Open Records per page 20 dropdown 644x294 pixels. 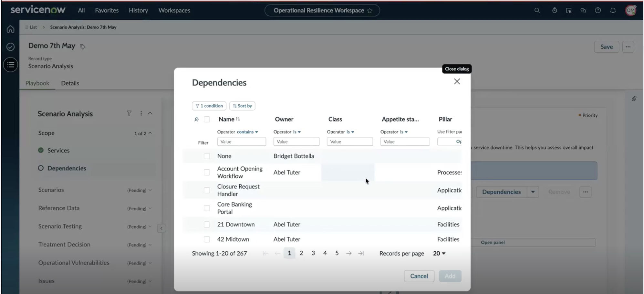[439, 253]
